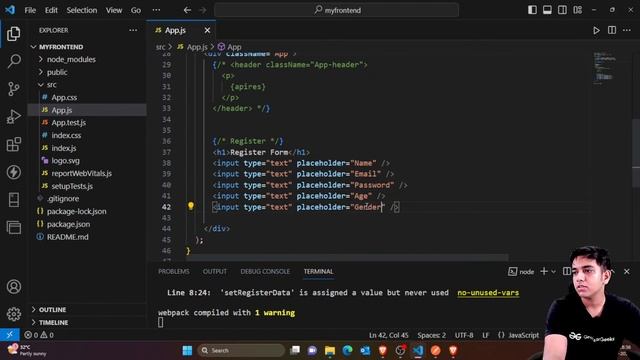Open package-lock.json in the explorer
This screenshot has width=640, height=360.
tap(76, 211)
